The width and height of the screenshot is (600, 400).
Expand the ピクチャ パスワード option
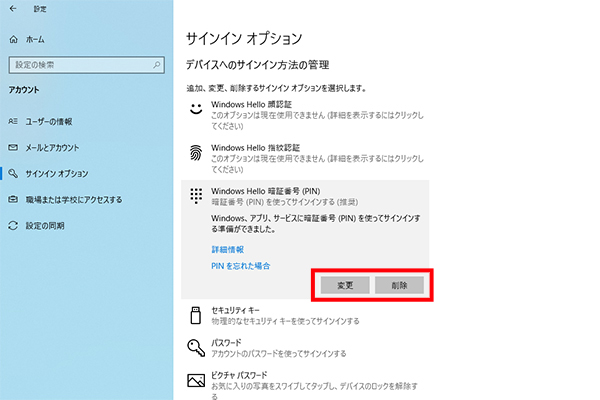click(x=305, y=385)
